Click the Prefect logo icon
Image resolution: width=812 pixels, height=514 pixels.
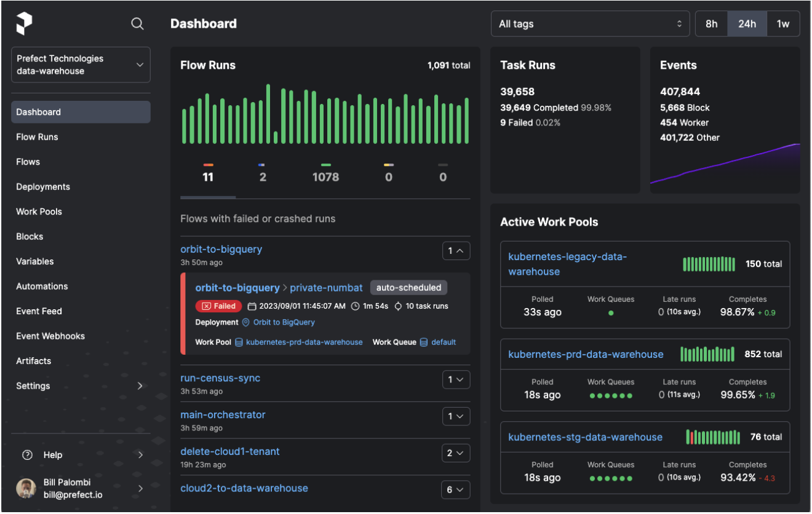[24, 23]
